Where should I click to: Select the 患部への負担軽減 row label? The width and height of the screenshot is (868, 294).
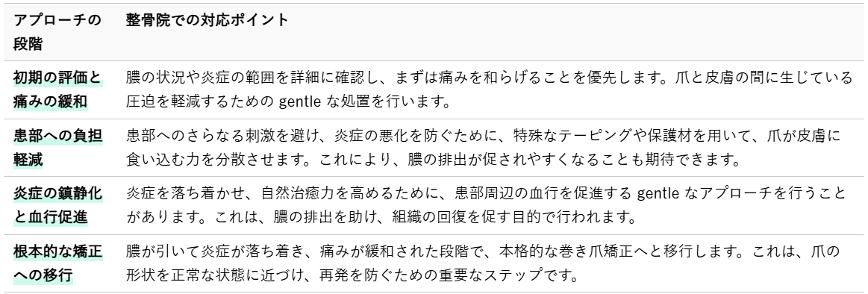click(x=57, y=148)
